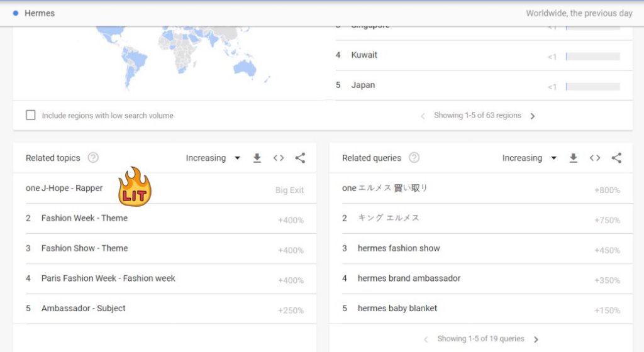Go to next page of queries
The height and width of the screenshot is (352, 644).
tap(536, 339)
